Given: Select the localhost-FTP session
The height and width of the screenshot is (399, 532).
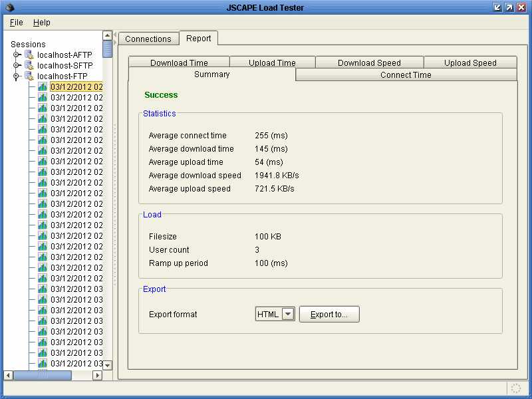Looking at the screenshot, I should [x=63, y=76].
